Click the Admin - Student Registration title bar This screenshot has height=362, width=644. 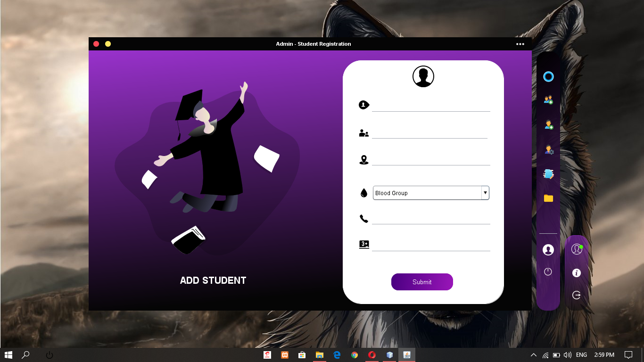pyautogui.click(x=313, y=44)
